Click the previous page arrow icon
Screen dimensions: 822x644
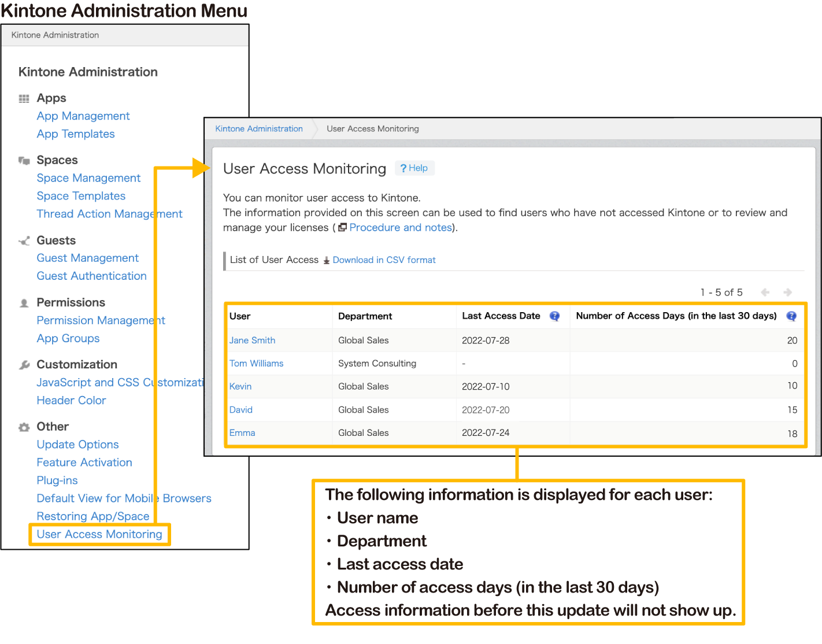(765, 293)
